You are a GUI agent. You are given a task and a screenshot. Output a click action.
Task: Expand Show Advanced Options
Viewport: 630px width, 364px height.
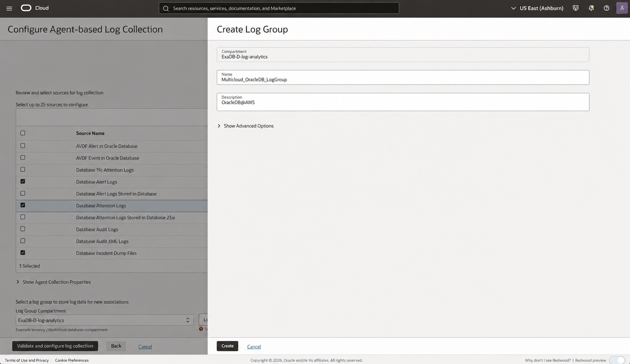[245, 126]
